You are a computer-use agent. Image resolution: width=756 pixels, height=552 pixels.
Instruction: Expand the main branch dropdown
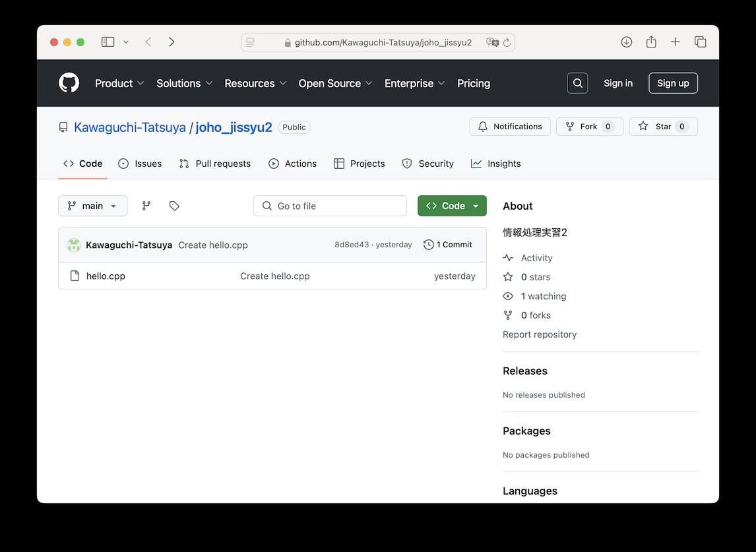pyautogui.click(x=92, y=206)
